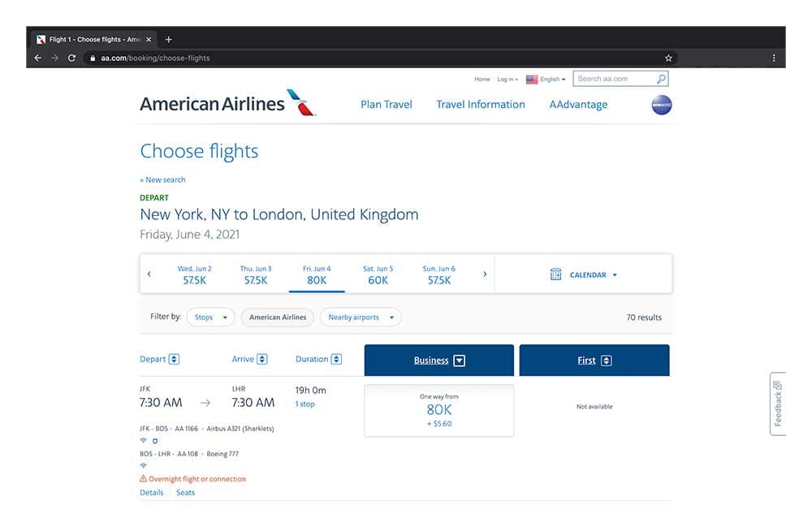This screenshot has width=812, height=527.
Task: Toggle the Depart column sort order
Action: pos(175,358)
